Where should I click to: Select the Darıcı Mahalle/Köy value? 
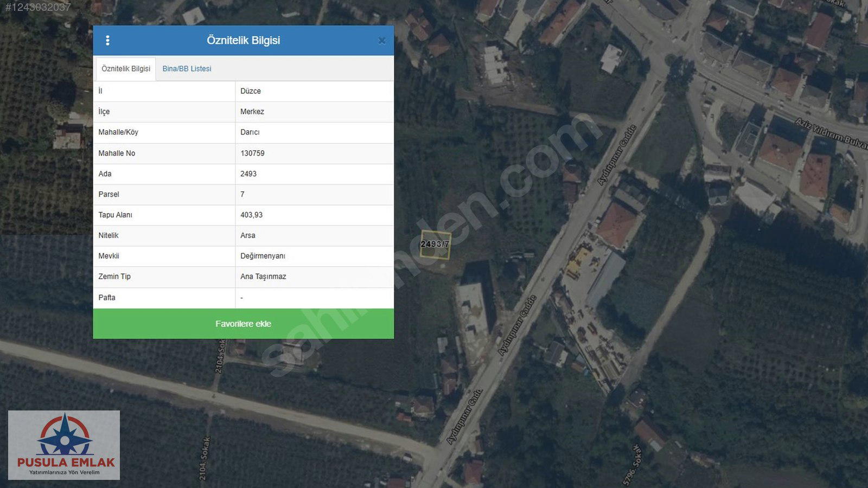250,132
